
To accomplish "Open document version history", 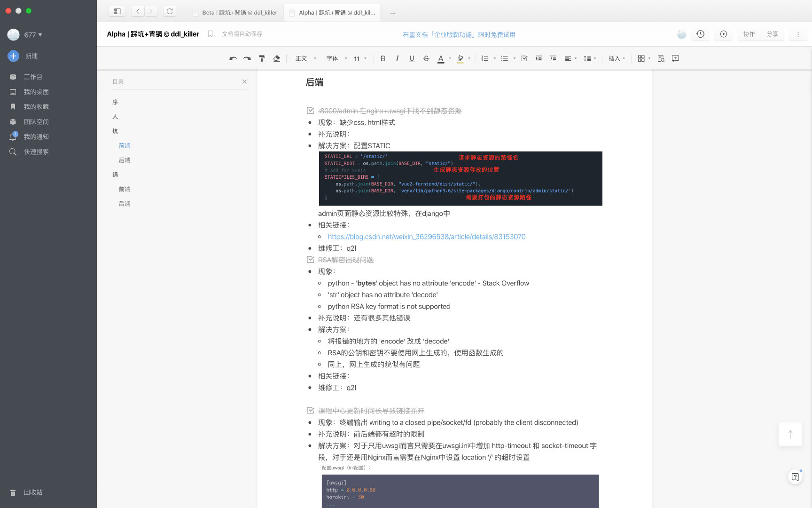I will [700, 34].
